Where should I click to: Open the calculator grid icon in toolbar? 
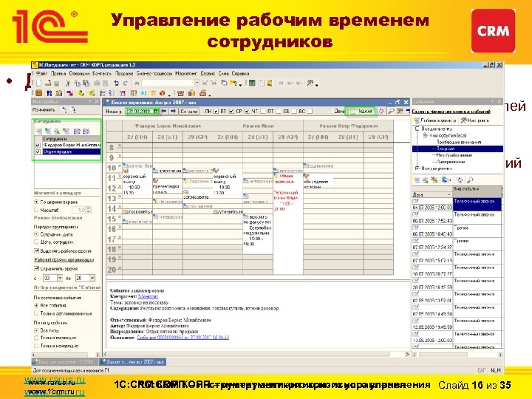252,83
